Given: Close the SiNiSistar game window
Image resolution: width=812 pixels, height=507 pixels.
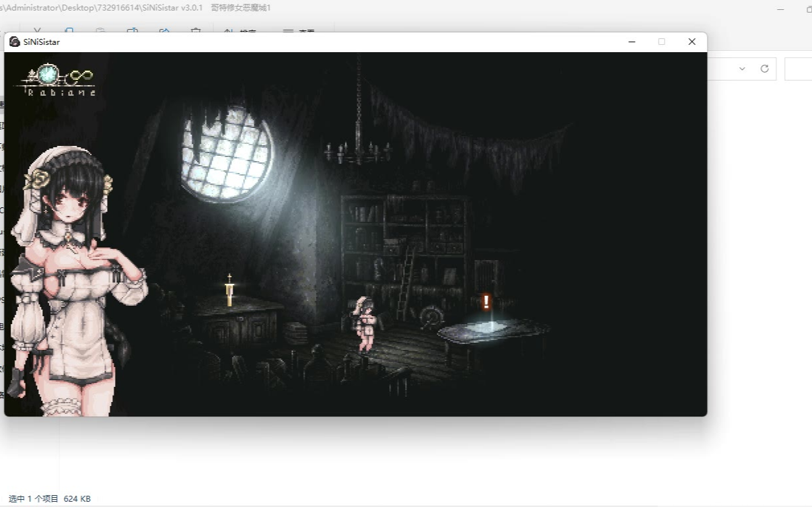Looking at the screenshot, I should [x=692, y=42].
